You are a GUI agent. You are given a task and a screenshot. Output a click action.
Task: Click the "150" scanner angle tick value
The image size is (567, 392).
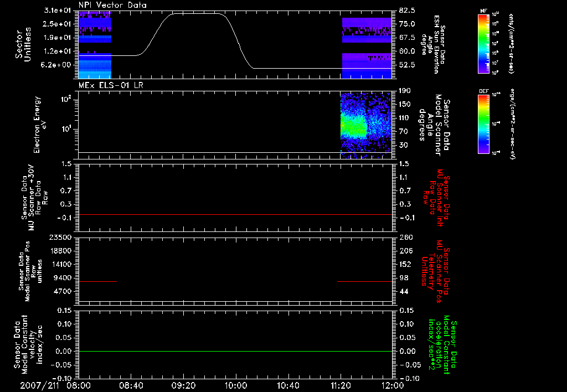click(x=405, y=104)
